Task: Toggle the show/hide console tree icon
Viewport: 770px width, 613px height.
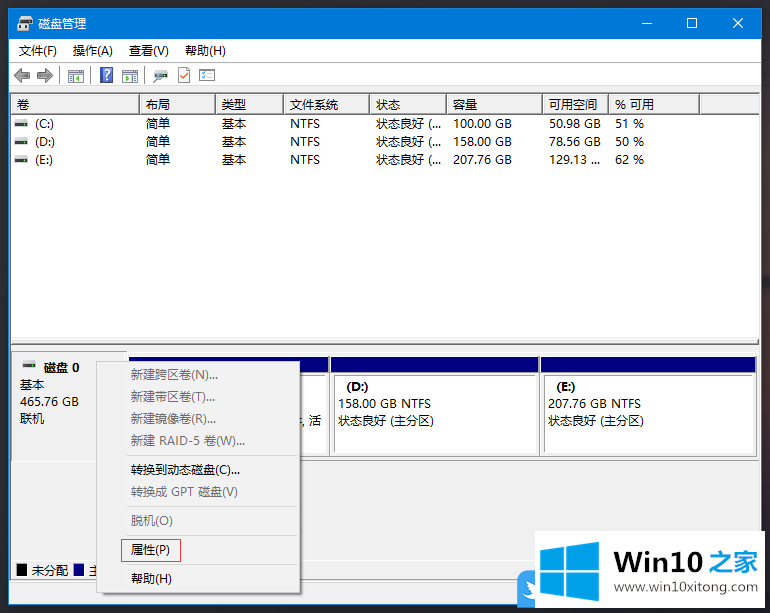Action: pos(76,76)
